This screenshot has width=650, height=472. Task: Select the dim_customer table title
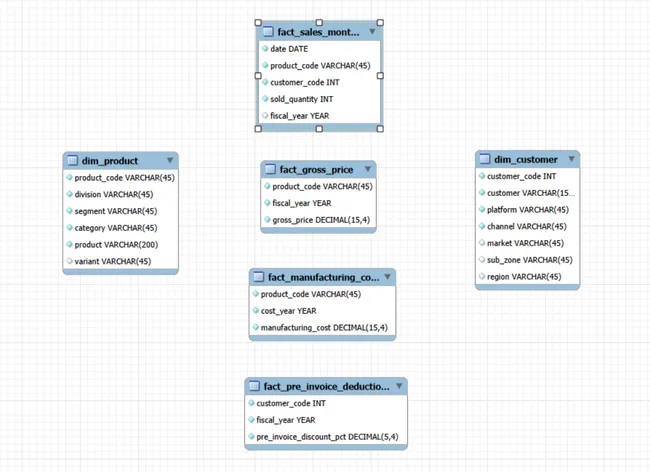tap(526, 160)
